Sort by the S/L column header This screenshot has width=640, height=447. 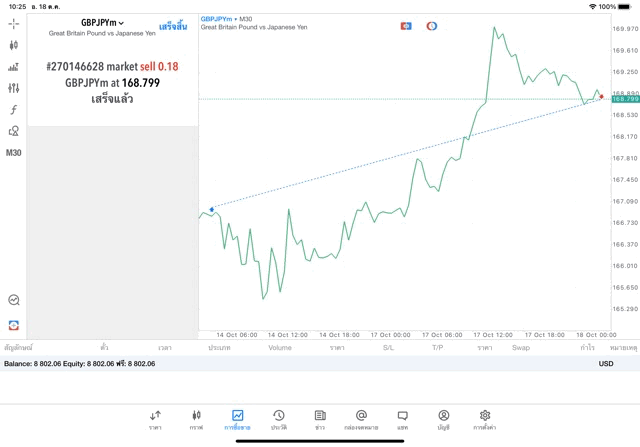click(x=389, y=348)
